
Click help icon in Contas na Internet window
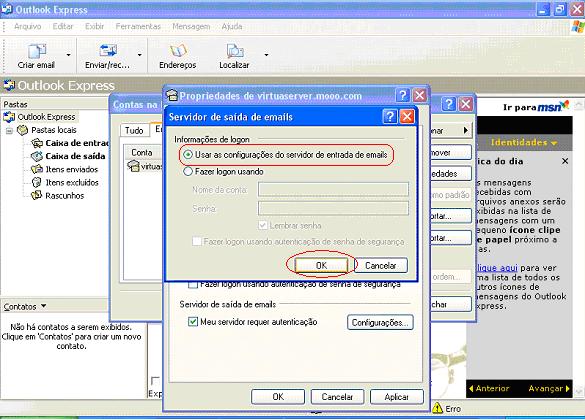click(x=449, y=104)
